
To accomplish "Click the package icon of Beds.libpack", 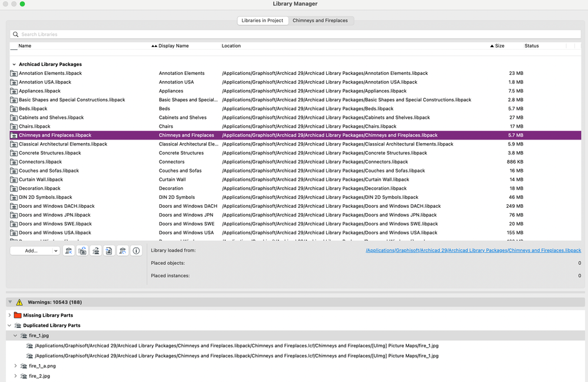I will 14,109.
